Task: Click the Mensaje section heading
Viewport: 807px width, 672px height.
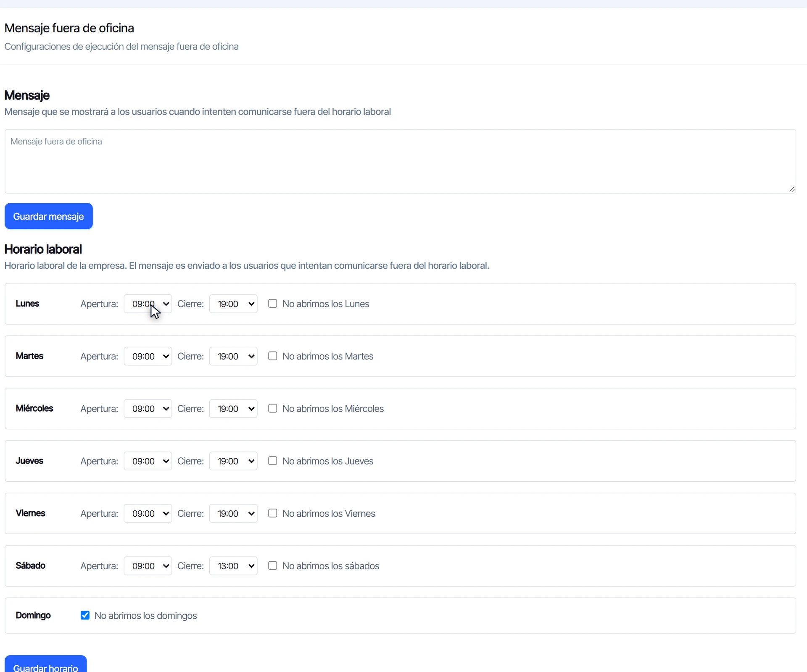Action: coord(27,96)
